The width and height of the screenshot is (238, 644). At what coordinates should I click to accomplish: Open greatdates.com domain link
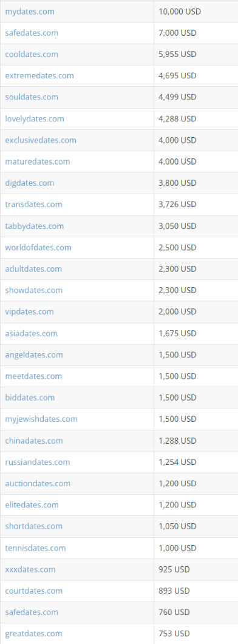tap(34, 633)
